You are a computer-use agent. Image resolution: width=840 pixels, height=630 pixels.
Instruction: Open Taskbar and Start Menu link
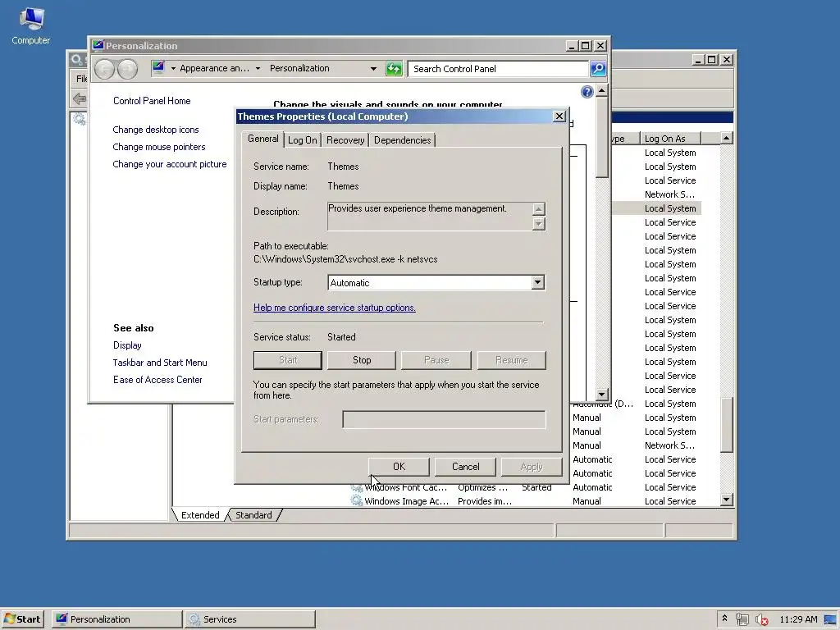pos(160,363)
